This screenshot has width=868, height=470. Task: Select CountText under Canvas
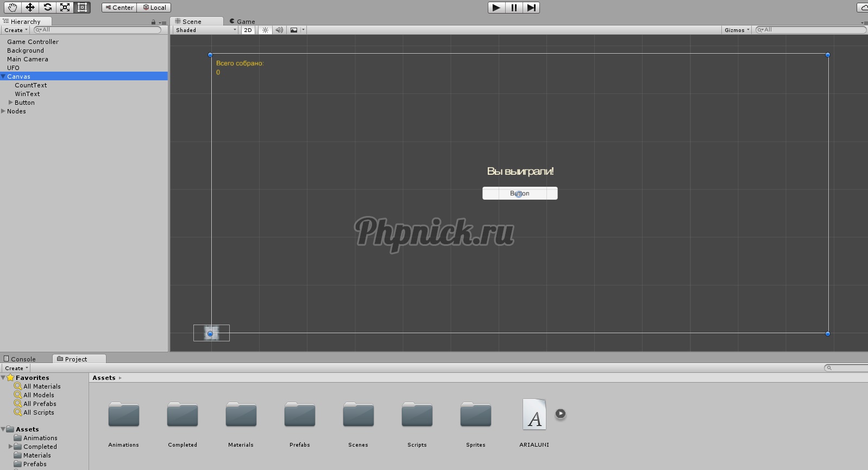pos(31,85)
